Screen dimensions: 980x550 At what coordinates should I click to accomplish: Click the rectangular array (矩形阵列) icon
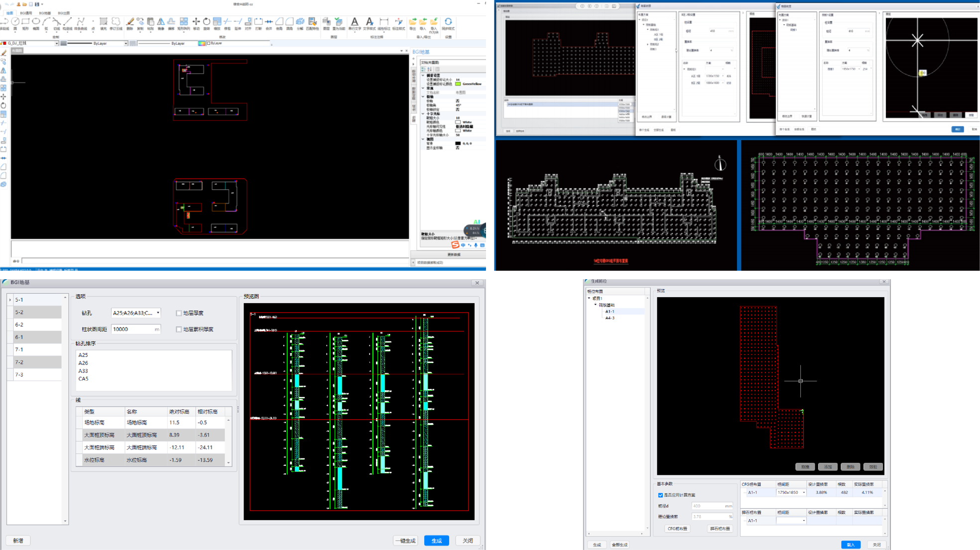184,21
